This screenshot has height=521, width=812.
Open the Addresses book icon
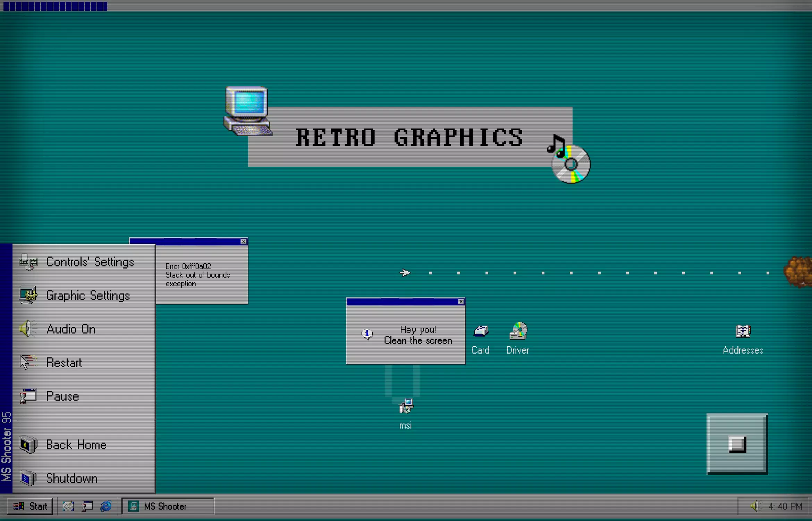(743, 332)
